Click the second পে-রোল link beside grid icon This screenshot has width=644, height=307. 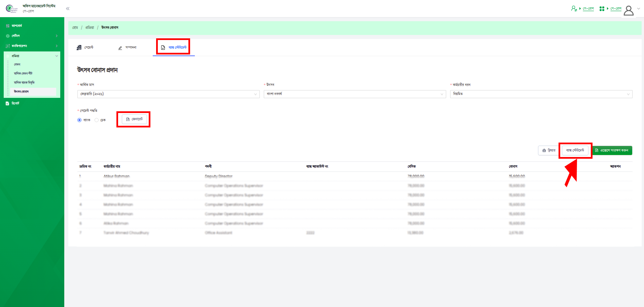coord(616,9)
